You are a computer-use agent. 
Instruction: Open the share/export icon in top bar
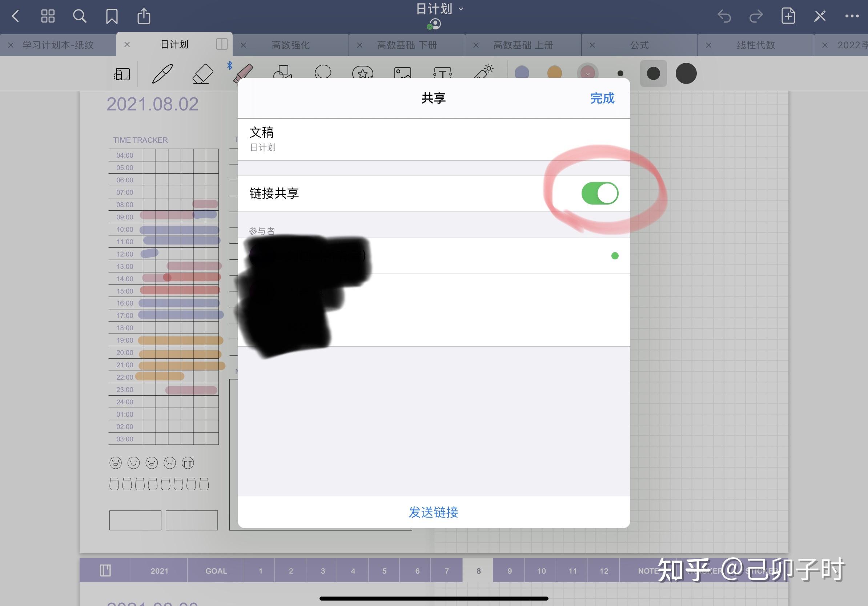click(x=144, y=16)
